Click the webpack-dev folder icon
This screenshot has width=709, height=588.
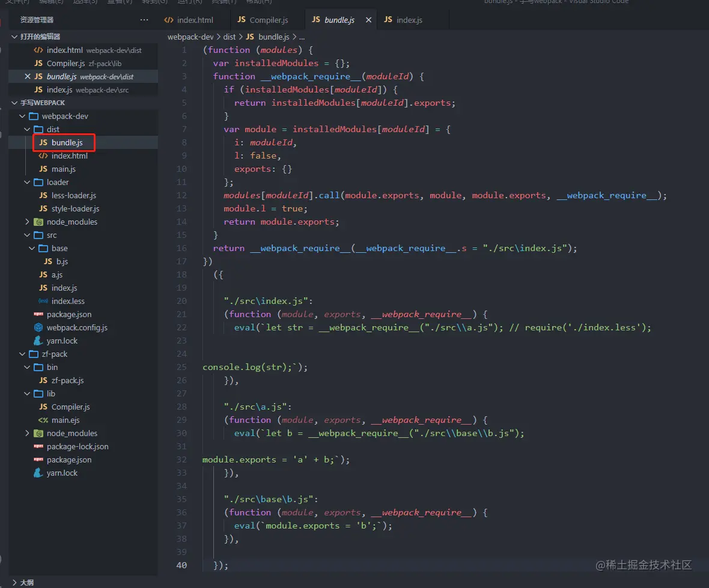click(x=34, y=116)
